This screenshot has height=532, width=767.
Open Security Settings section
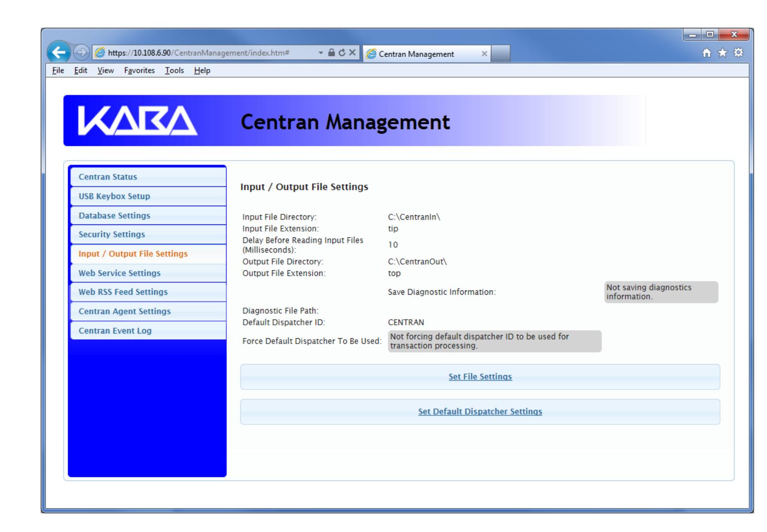click(x=148, y=234)
